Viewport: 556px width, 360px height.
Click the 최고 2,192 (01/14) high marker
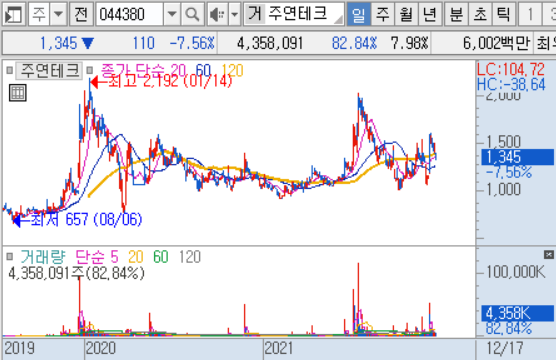162,82
